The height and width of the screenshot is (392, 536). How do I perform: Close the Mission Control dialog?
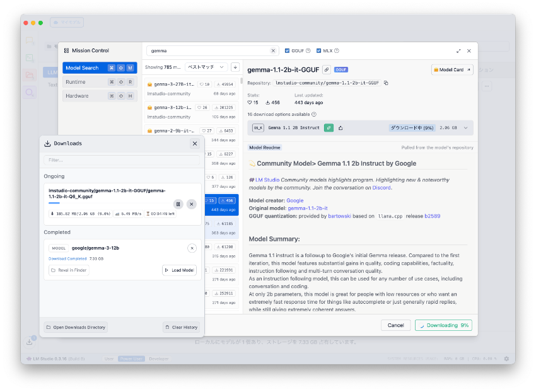click(469, 51)
